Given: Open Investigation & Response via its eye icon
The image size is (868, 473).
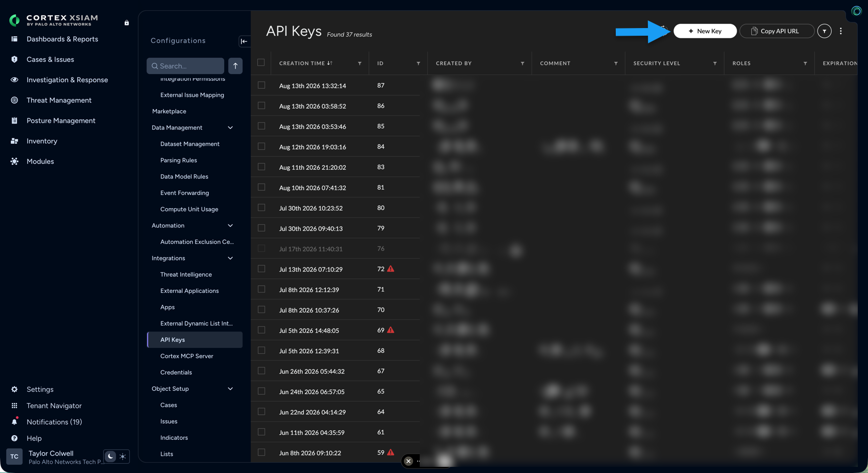Looking at the screenshot, I should [x=14, y=80].
